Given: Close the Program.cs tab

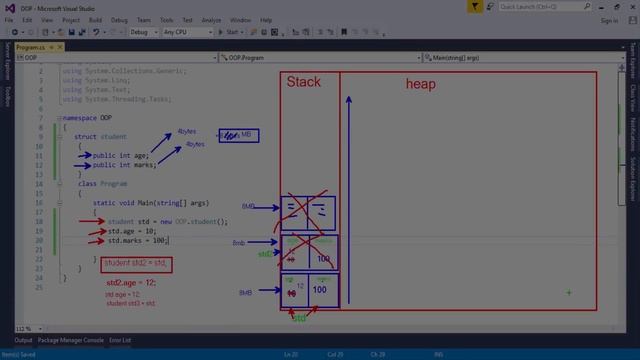Looking at the screenshot, I should [60, 47].
